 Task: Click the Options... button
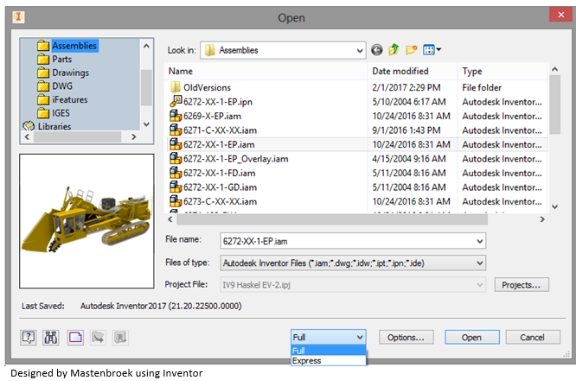pos(406,337)
